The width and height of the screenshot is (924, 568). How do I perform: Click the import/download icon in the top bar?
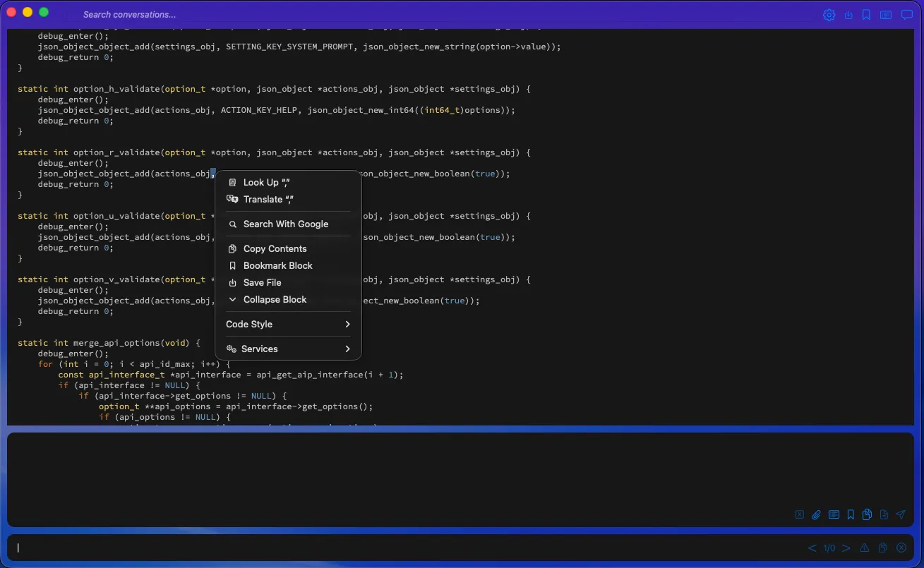click(848, 14)
